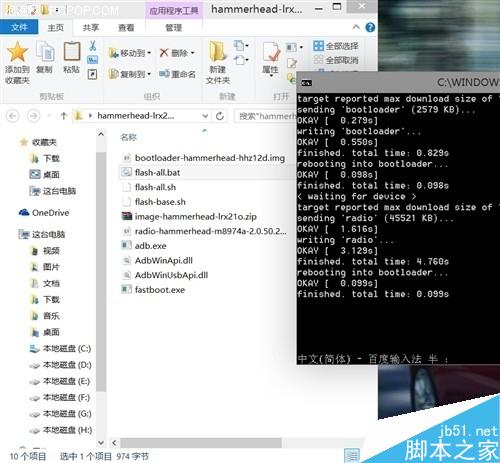Open the 管理 ribbon tab
Screen dimensions: 500x463
click(174, 27)
